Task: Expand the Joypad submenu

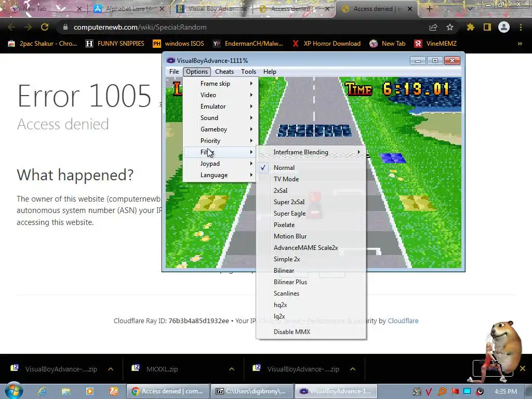Action: (x=220, y=164)
